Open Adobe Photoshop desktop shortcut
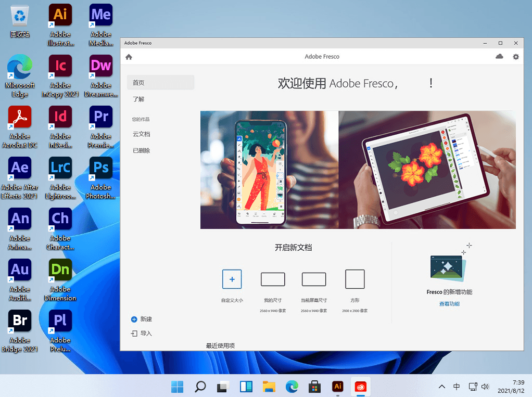This screenshot has width=532, height=397. click(101, 178)
